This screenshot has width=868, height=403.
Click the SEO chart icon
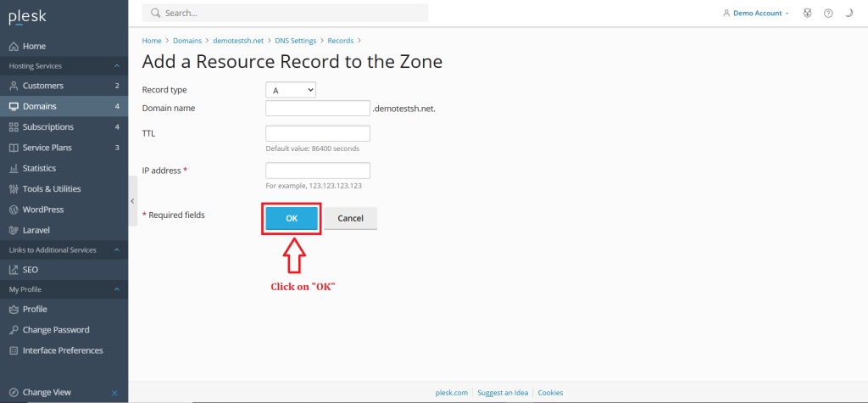[x=14, y=270]
